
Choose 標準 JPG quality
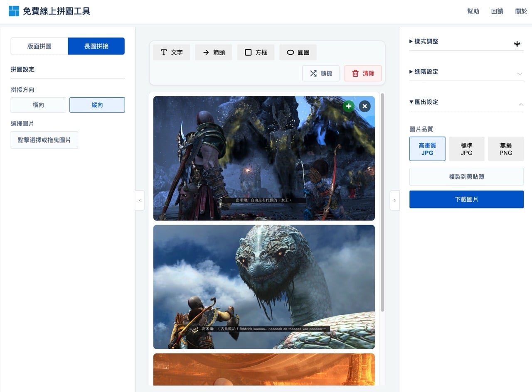(467, 149)
